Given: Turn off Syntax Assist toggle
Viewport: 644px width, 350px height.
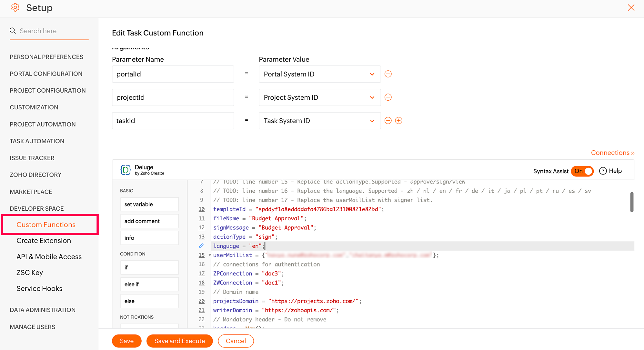Looking at the screenshot, I should (x=582, y=171).
